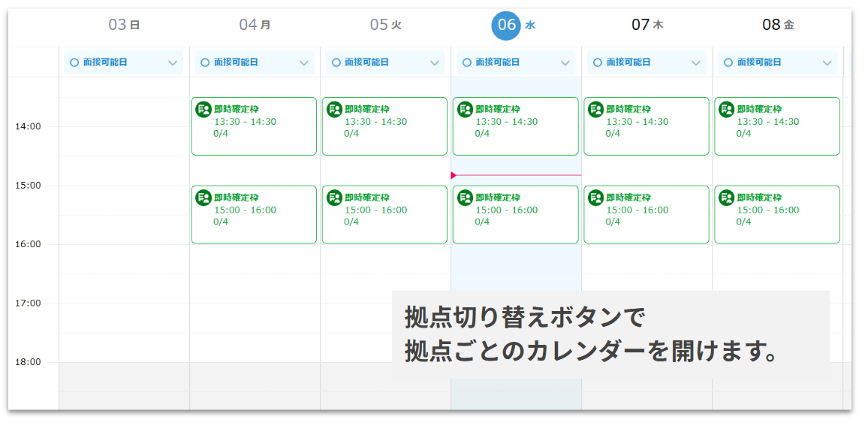Toggle 面接可能日 circle for Tuesday 05
The height and width of the screenshot is (423, 868).
click(x=336, y=62)
